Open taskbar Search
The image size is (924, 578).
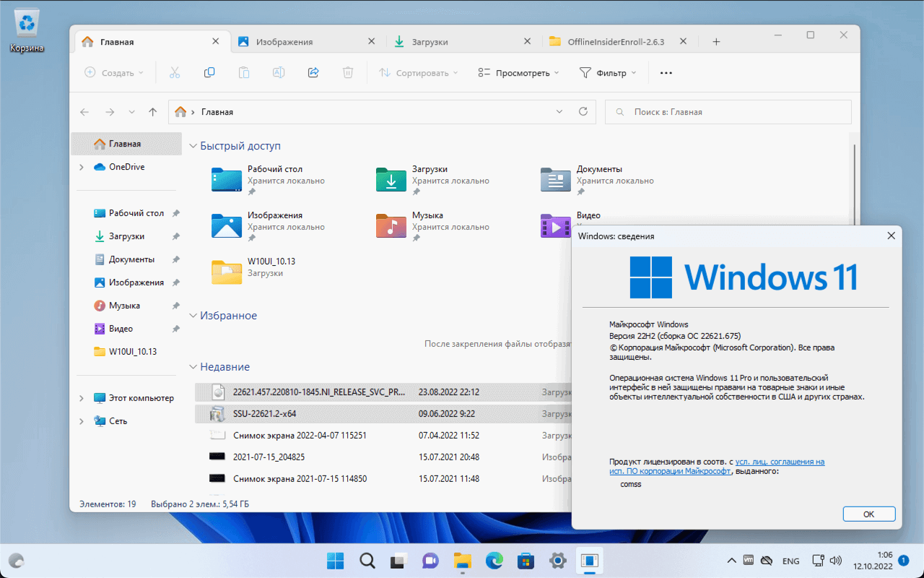point(367,560)
